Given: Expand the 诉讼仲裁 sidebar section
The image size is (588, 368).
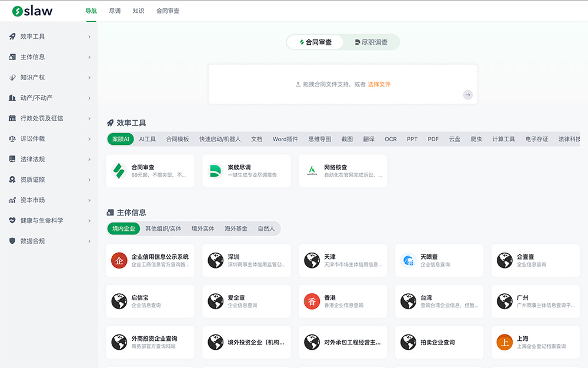Looking at the screenshot, I should [x=49, y=139].
